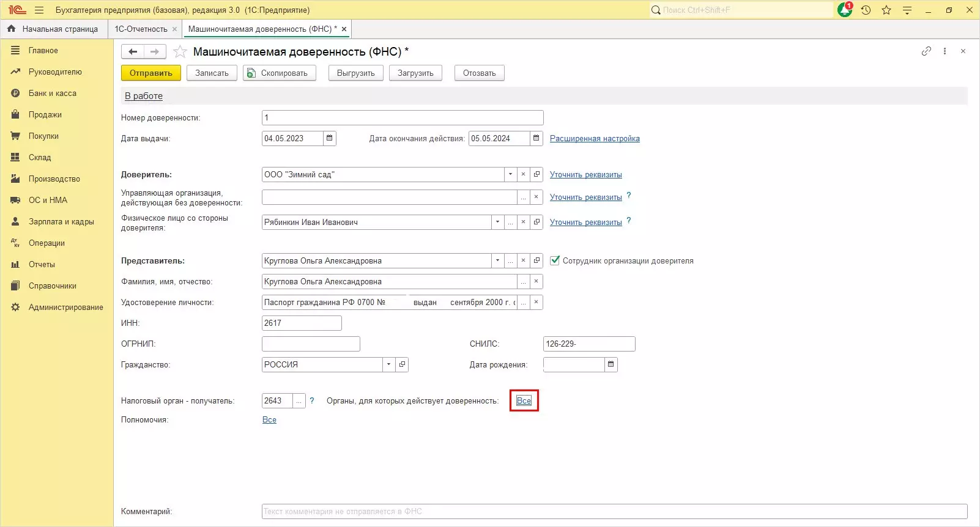Click the СНИЛС input field
Screen dimensions: 980x527
pyautogui.click(x=589, y=344)
